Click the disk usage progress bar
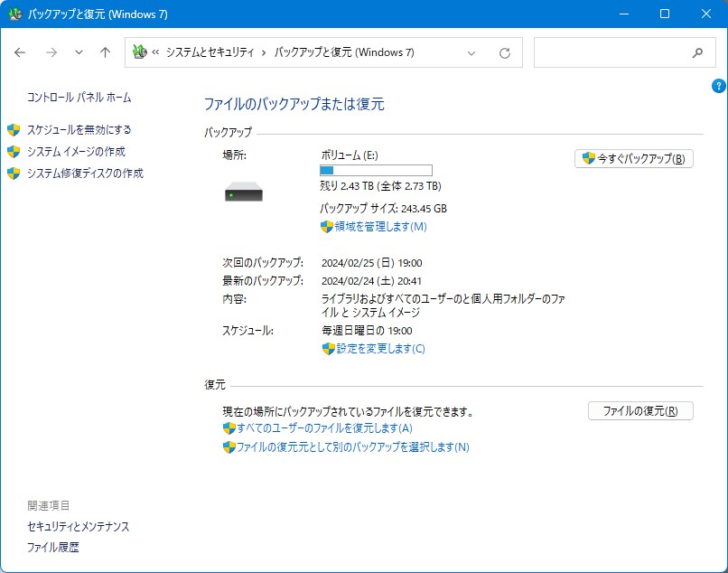Image resolution: width=728 pixels, height=573 pixels. (376, 170)
